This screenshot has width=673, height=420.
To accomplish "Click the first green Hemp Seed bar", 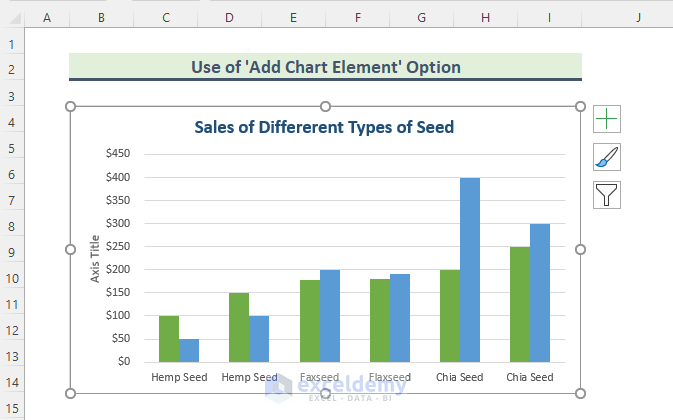I will (169, 338).
